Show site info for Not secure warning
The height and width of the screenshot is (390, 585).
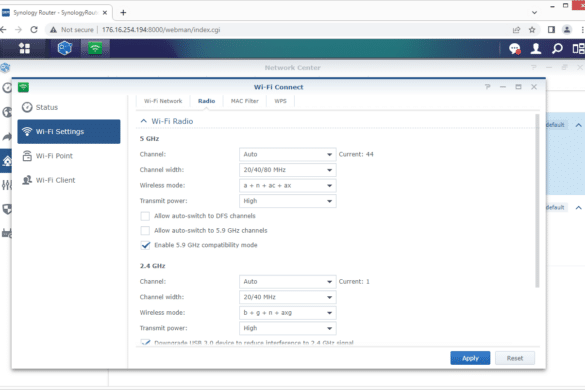click(x=72, y=30)
